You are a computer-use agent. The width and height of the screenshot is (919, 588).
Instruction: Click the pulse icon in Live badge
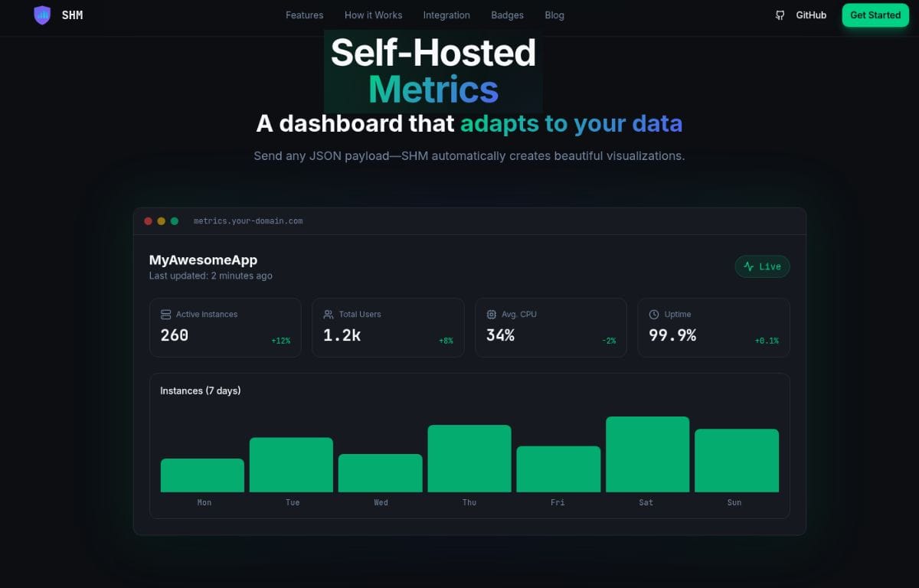[749, 266]
